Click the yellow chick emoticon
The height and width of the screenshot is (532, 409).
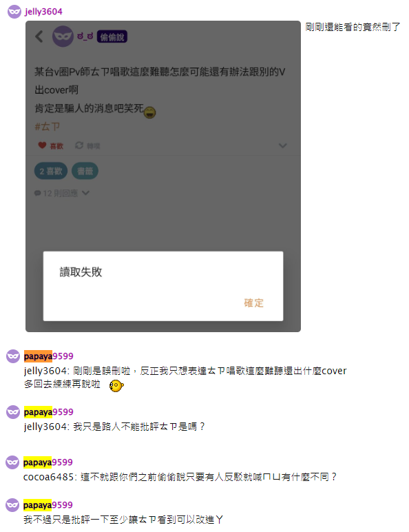tap(116, 386)
